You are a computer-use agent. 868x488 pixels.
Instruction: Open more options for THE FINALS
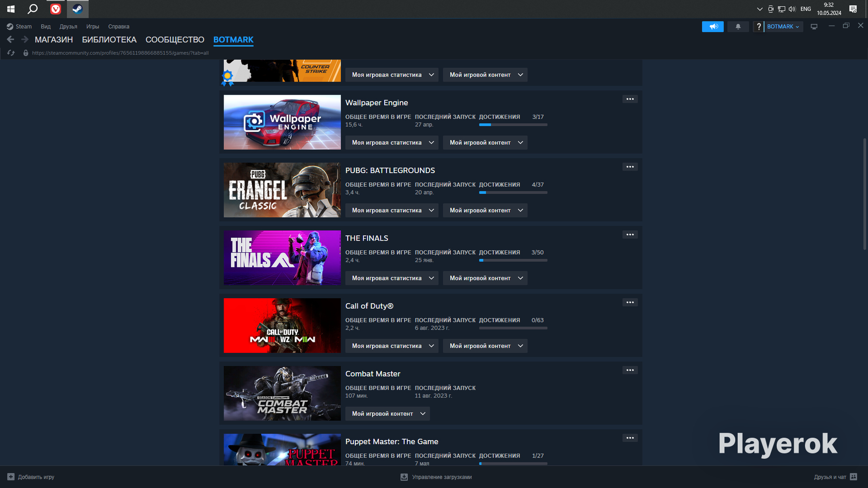630,235
